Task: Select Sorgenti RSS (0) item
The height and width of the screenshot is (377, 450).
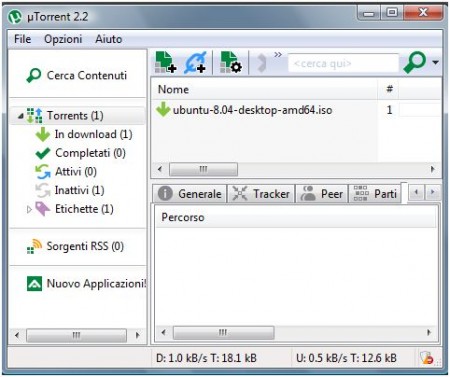Action: click(x=85, y=246)
